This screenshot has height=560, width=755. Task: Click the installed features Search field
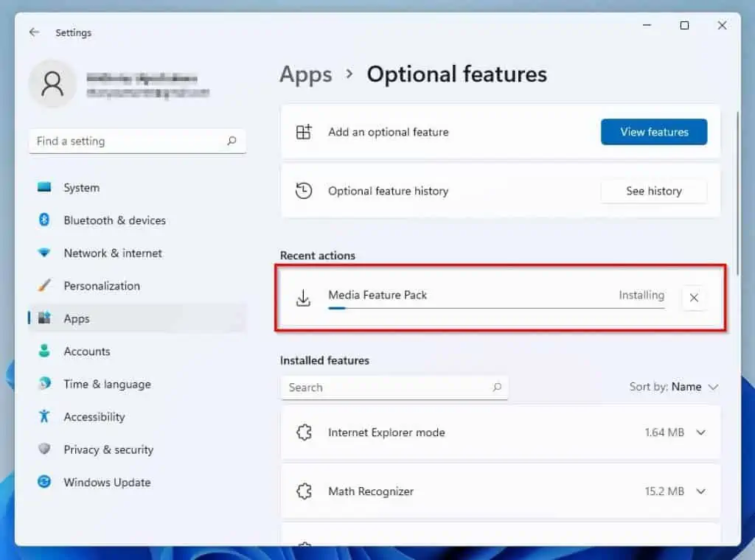[394, 388]
